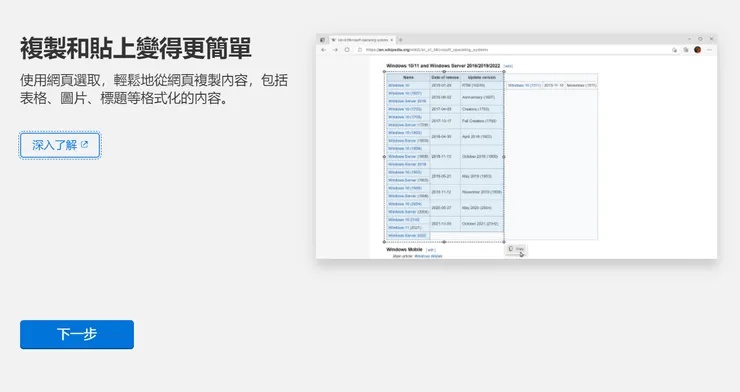Image resolution: width=740 pixels, height=392 pixels.
Task: Click the site info lock icon in address bar
Action: point(360,50)
